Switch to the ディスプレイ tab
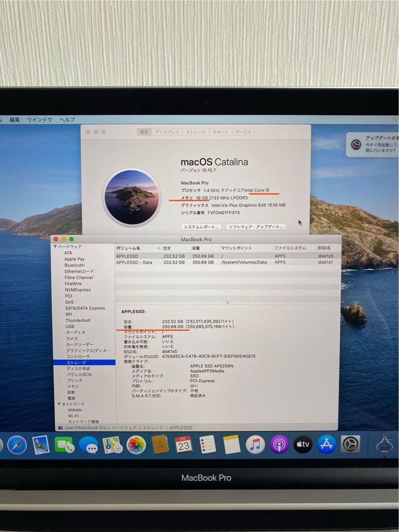The height and width of the screenshot is (532, 399). tap(167, 132)
